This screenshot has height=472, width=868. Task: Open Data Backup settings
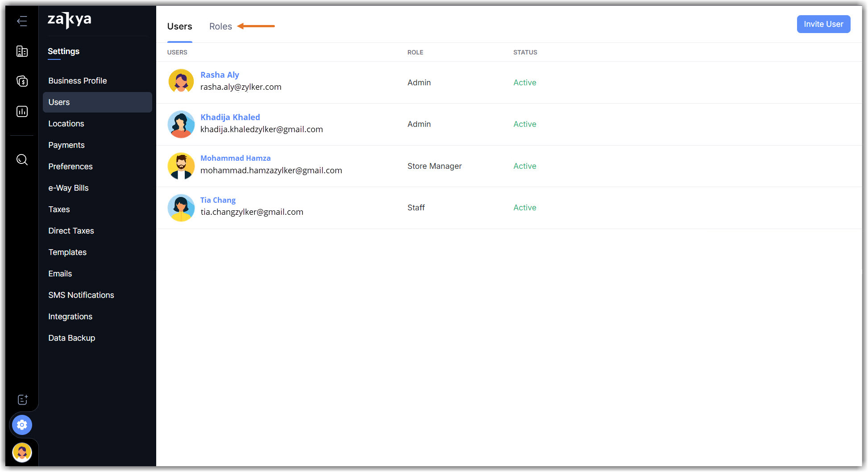coord(71,338)
